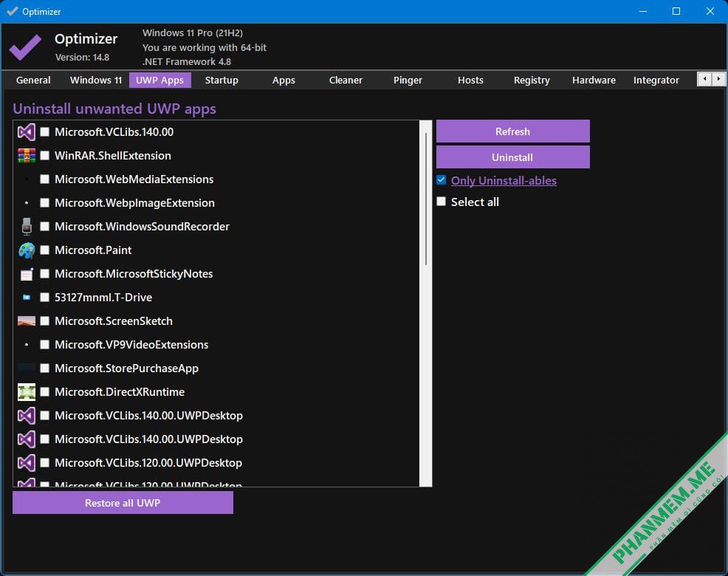This screenshot has width=728, height=576.
Task: Select the Microsoft.Paint list entry text
Action: 93,250
